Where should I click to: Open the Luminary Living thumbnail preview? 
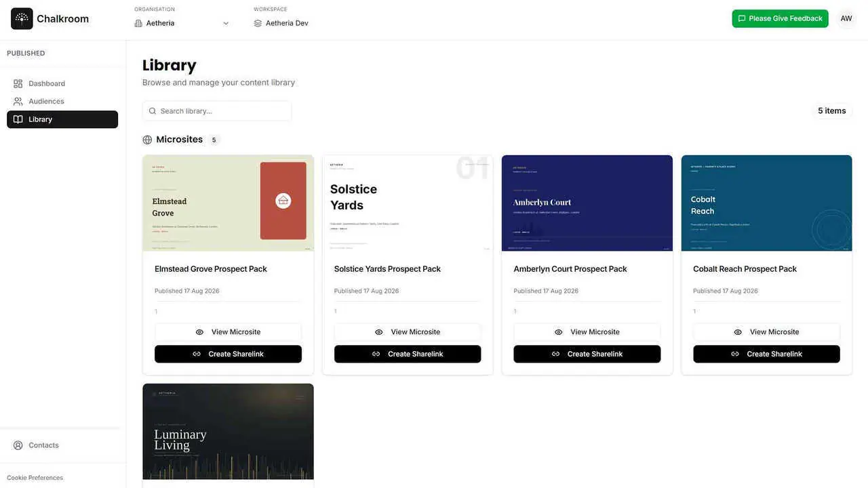point(228,432)
